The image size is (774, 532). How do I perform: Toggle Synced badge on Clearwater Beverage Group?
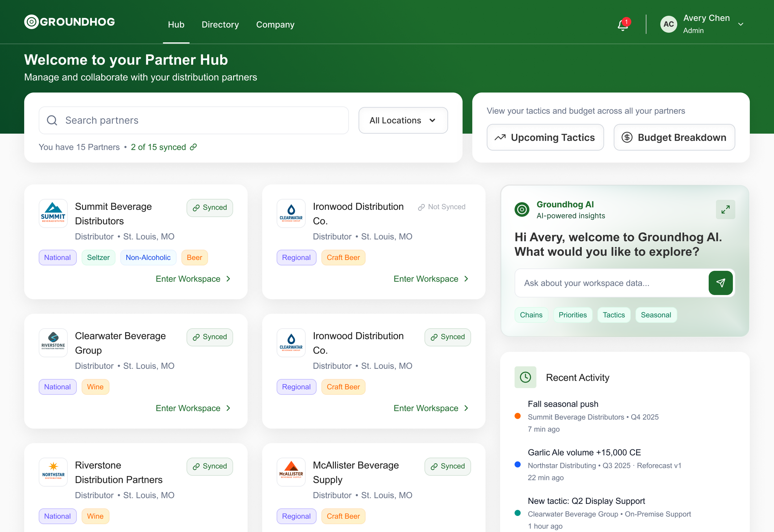tap(209, 337)
